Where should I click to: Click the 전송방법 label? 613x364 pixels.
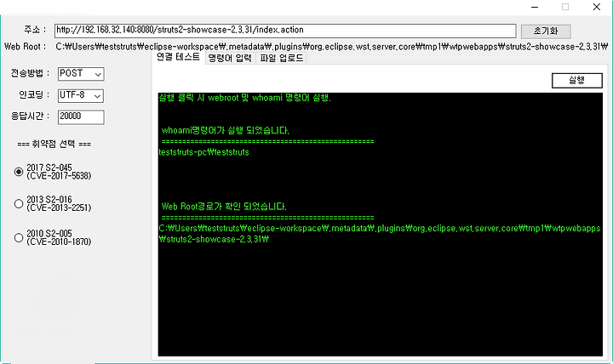[x=30, y=73]
